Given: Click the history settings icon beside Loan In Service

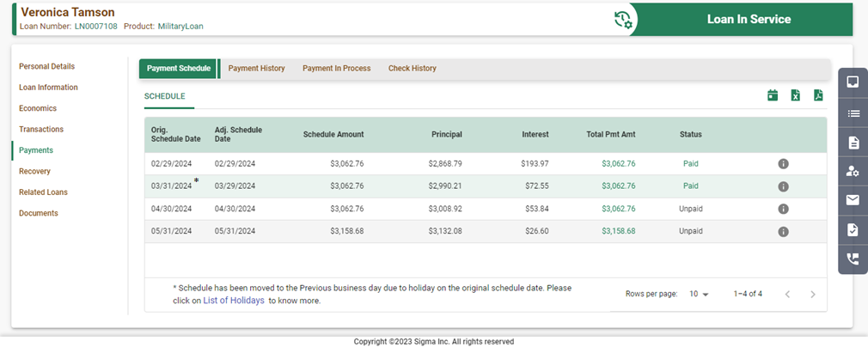Looking at the screenshot, I should (x=623, y=20).
